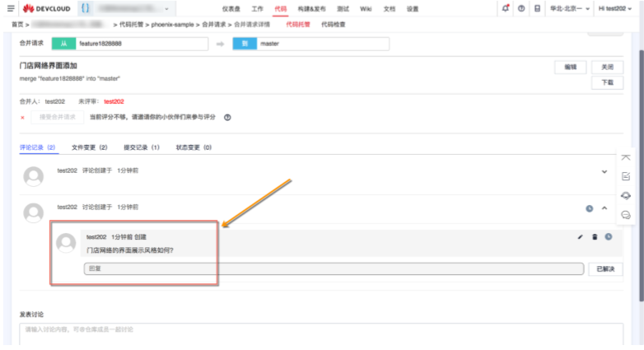Click the 发表讨论 text area

click(322, 334)
